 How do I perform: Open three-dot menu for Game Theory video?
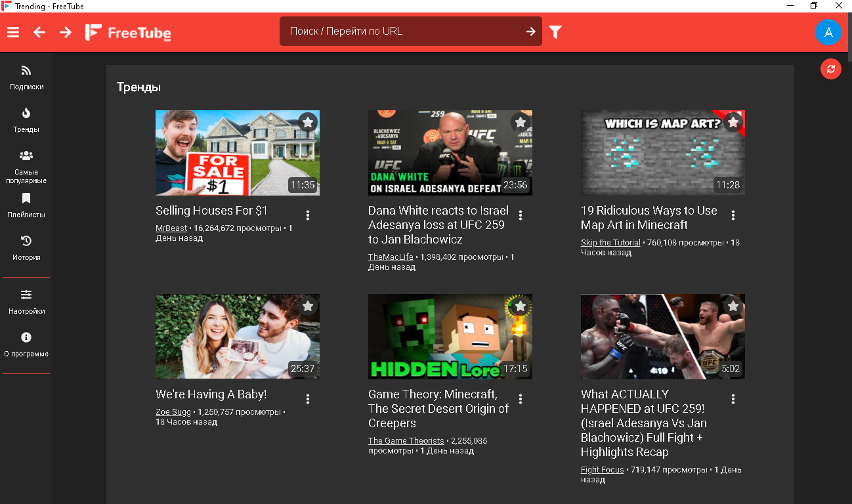(x=521, y=399)
